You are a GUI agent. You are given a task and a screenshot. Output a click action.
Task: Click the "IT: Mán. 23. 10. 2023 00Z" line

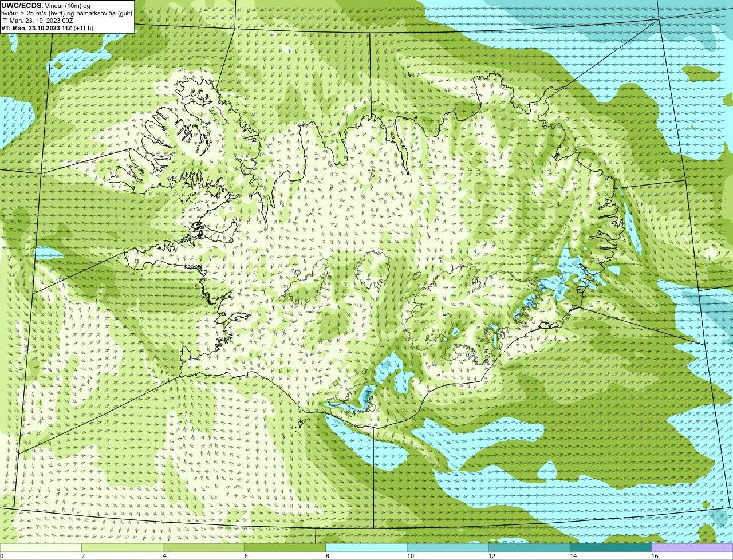[37, 21]
